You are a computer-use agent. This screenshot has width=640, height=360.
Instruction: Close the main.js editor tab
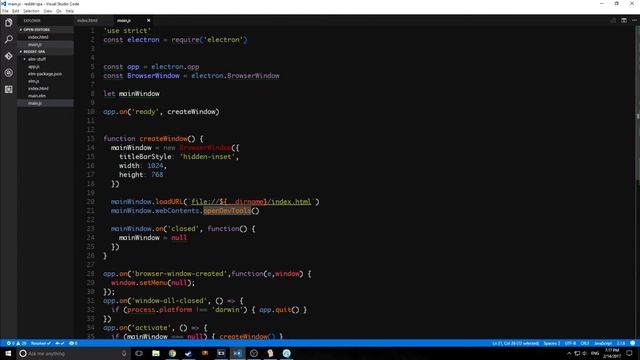point(148,20)
